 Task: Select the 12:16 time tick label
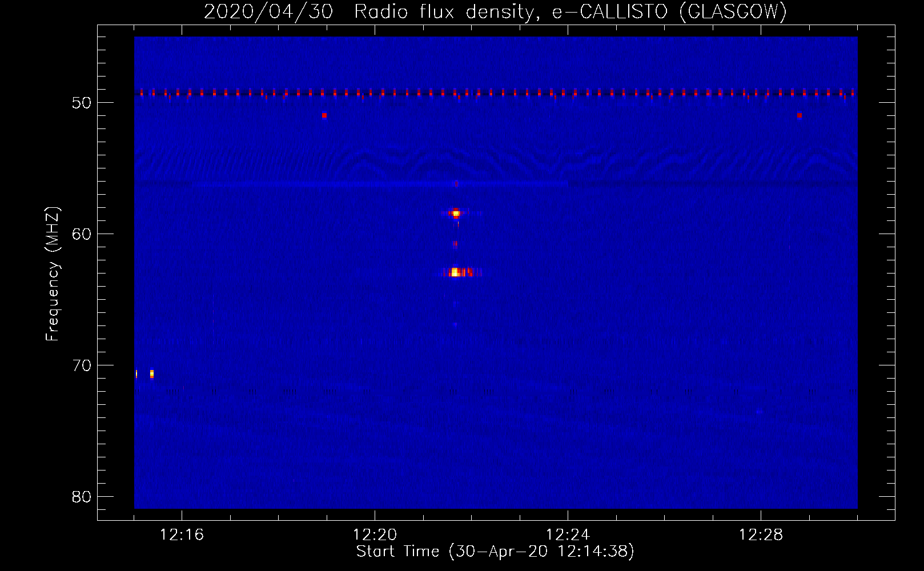click(182, 535)
